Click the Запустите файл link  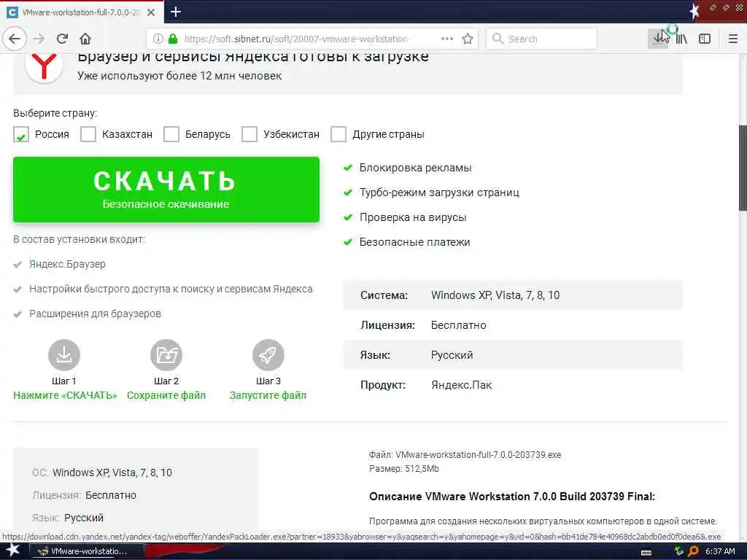click(268, 395)
